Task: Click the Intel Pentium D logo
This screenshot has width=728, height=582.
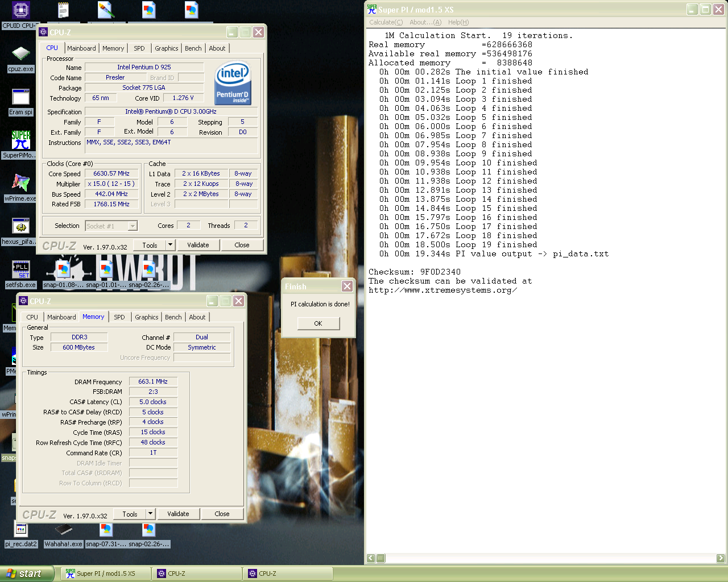Action: 233,83
